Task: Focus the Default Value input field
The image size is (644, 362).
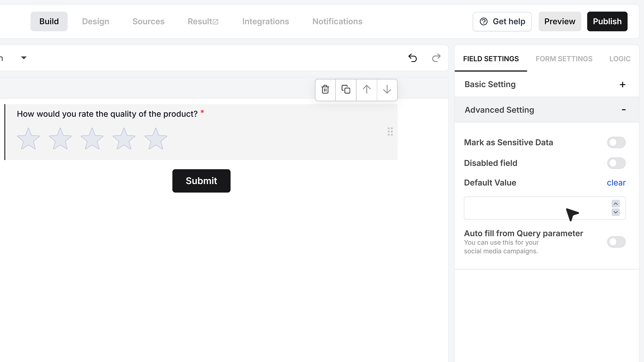Action: [544, 208]
